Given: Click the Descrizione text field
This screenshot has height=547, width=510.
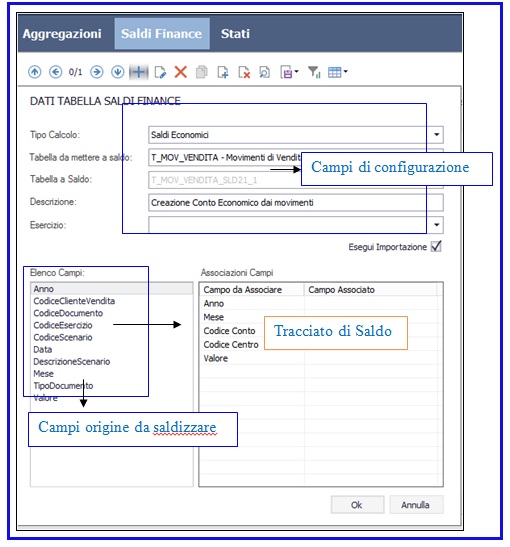Looking at the screenshot, I should point(295,203).
